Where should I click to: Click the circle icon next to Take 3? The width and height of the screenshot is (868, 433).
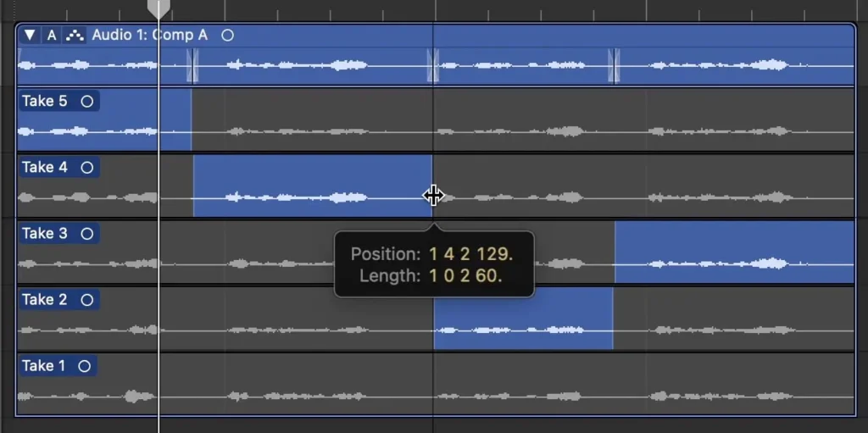87,233
